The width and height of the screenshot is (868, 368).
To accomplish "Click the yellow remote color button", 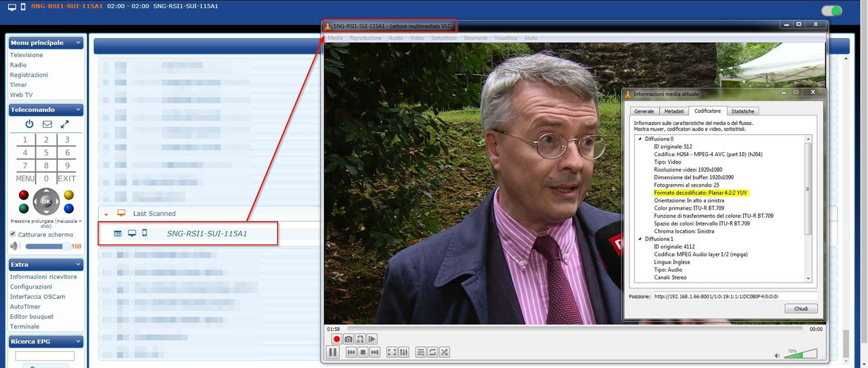I will (68, 195).
